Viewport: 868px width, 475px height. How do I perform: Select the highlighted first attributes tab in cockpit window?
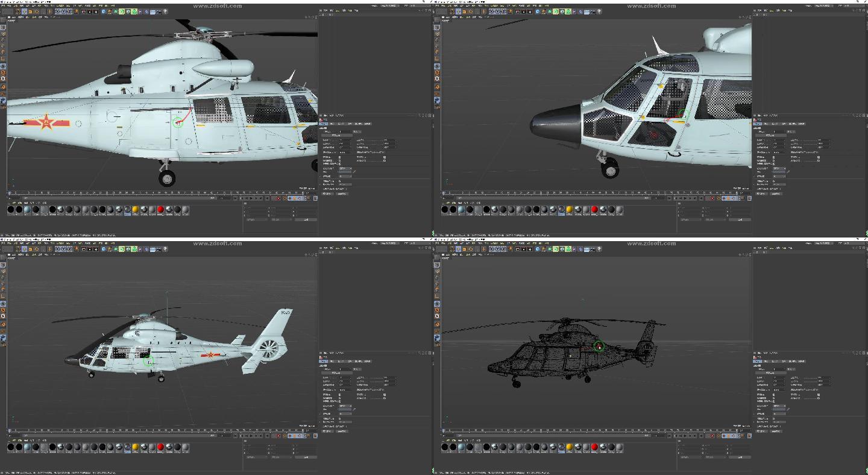[x=757, y=124]
